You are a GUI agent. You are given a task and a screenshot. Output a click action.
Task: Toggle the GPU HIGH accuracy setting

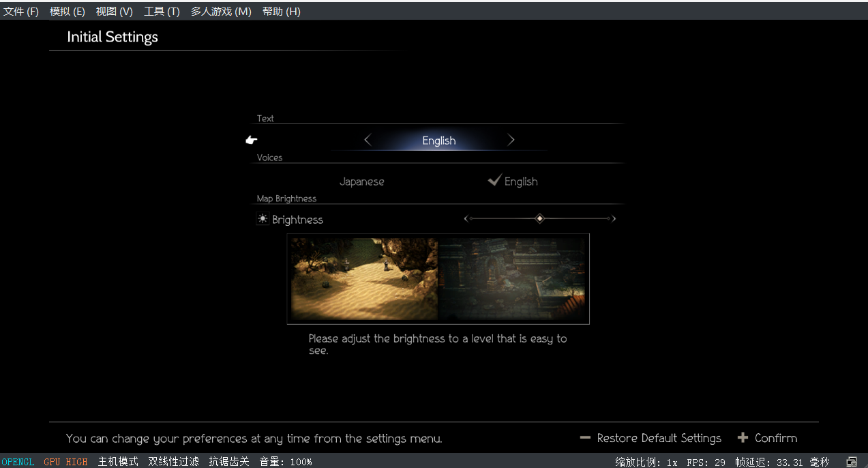pyautogui.click(x=65, y=462)
